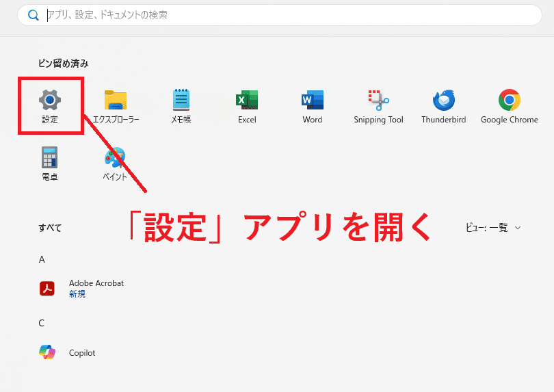
Task: Open Adobe Acrobat from the app list
Action: pyautogui.click(x=81, y=289)
